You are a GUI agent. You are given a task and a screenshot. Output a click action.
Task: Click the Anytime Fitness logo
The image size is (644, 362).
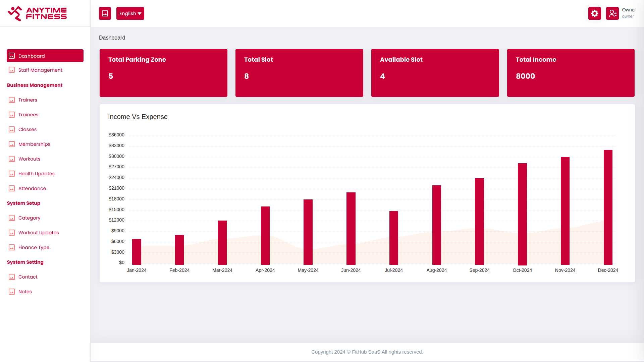37,14
